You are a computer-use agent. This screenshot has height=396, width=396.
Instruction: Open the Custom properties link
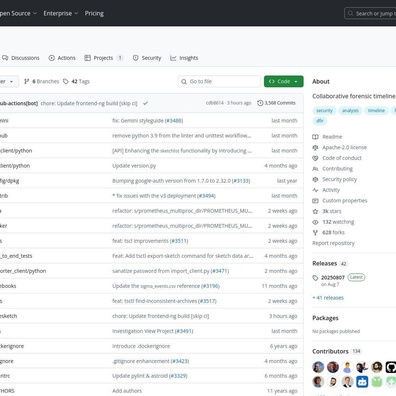coord(345,201)
